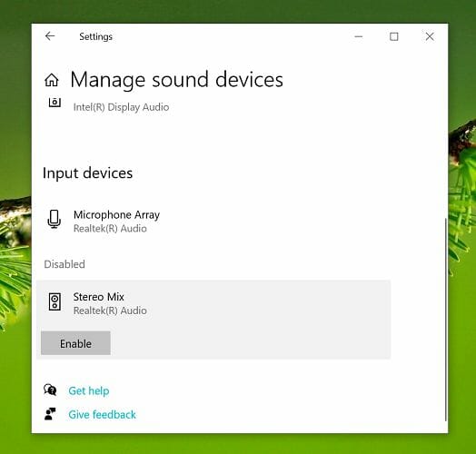Click the Microphone Array mic icon

[55, 219]
